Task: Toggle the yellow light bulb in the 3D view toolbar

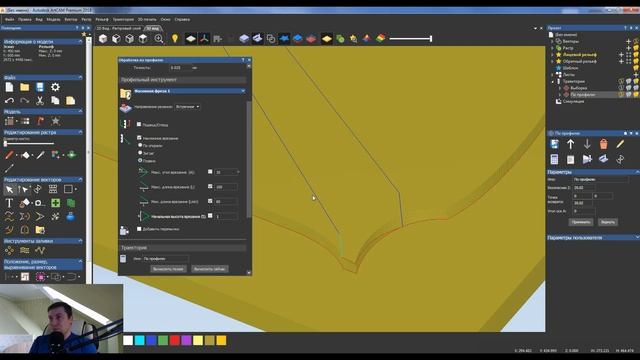Action: pyautogui.click(x=175, y=39)
